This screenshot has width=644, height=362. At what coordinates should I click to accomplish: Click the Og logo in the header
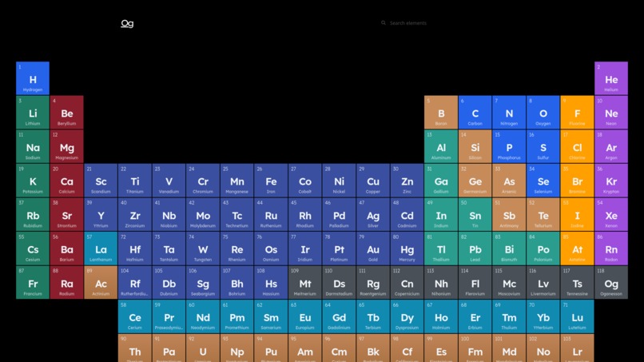click(x=127, y=23)
